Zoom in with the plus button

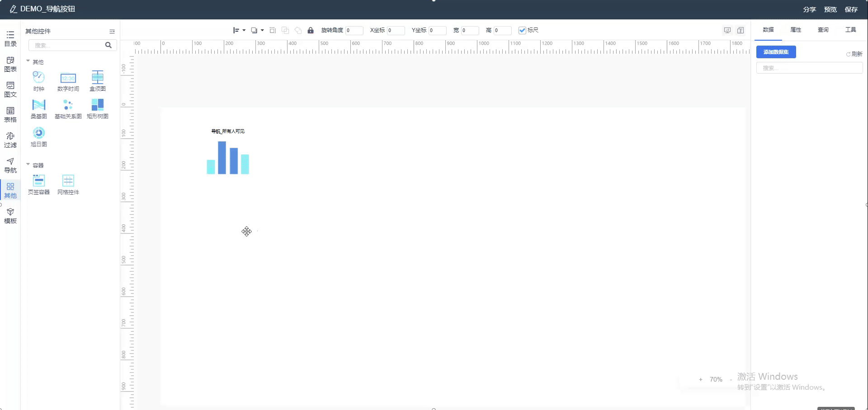[701, 380]
